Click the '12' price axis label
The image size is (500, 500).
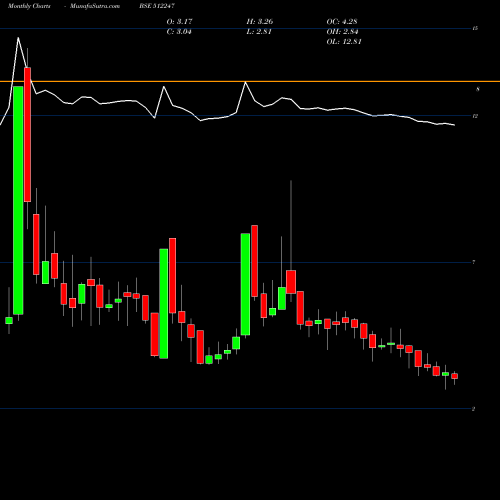tap(475, 116)
